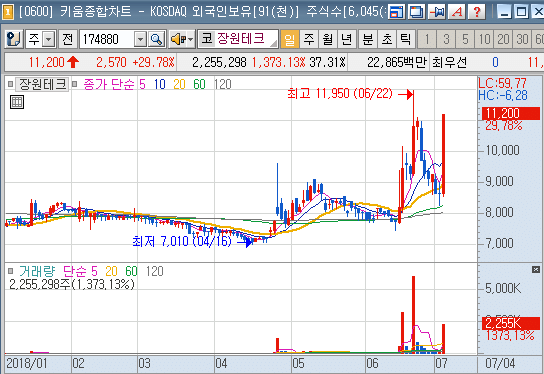
Task: Pin the window with the pushpin icon
Action: point(437,12)
